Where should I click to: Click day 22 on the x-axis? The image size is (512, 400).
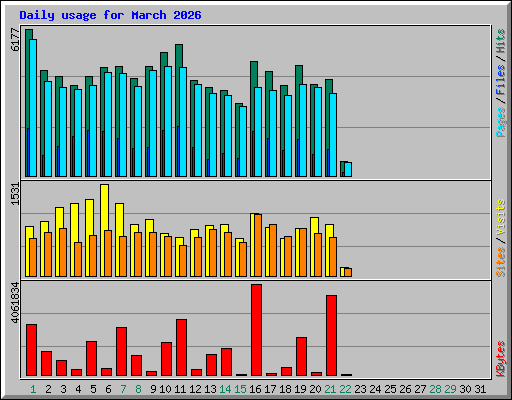(345, 389)
